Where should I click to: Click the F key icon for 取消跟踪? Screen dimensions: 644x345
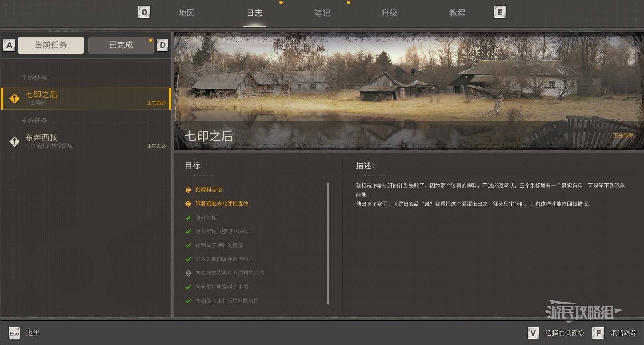(598, 333)
